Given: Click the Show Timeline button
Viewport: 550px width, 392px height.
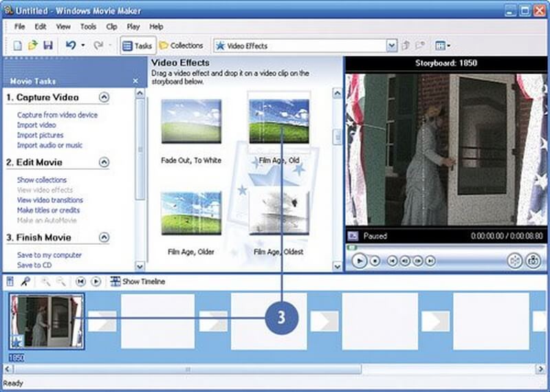Looking at the screenshot, I should [x=137, y=281].
